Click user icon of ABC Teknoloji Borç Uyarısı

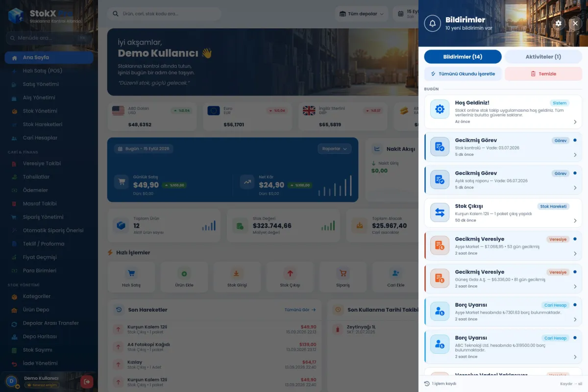point(440,343)
